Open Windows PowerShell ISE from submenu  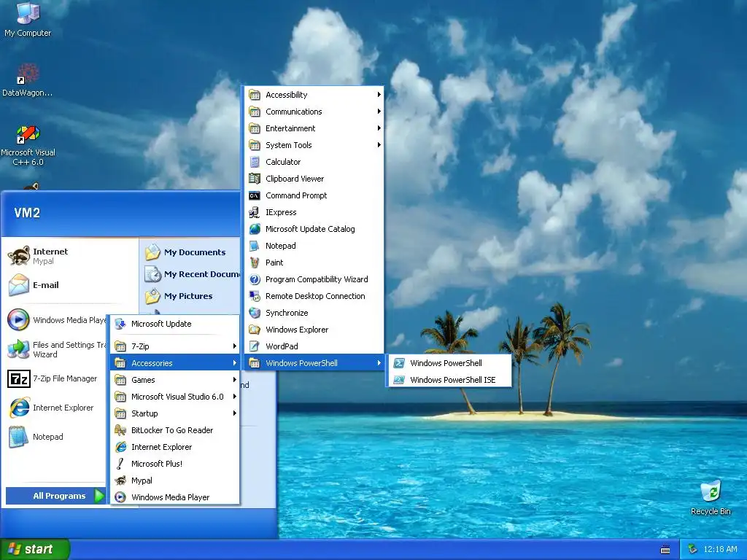click(450, 379)
